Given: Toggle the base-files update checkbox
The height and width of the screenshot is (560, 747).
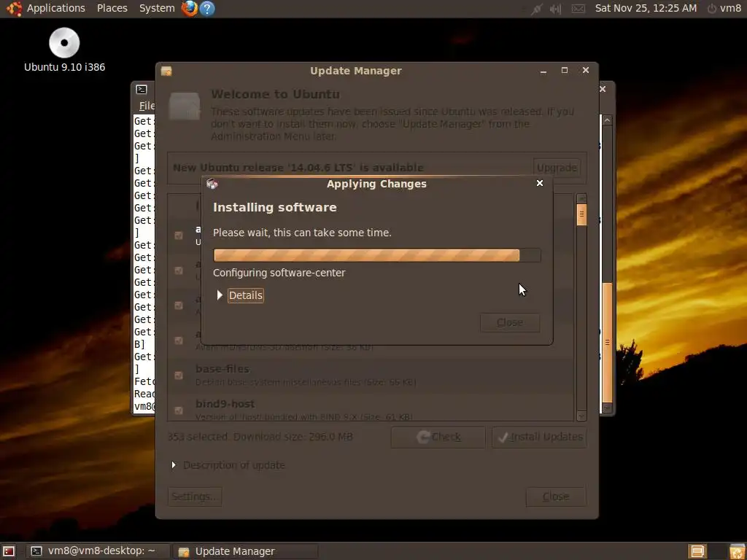Looking at the screenshot, I should tap(179, 376).
